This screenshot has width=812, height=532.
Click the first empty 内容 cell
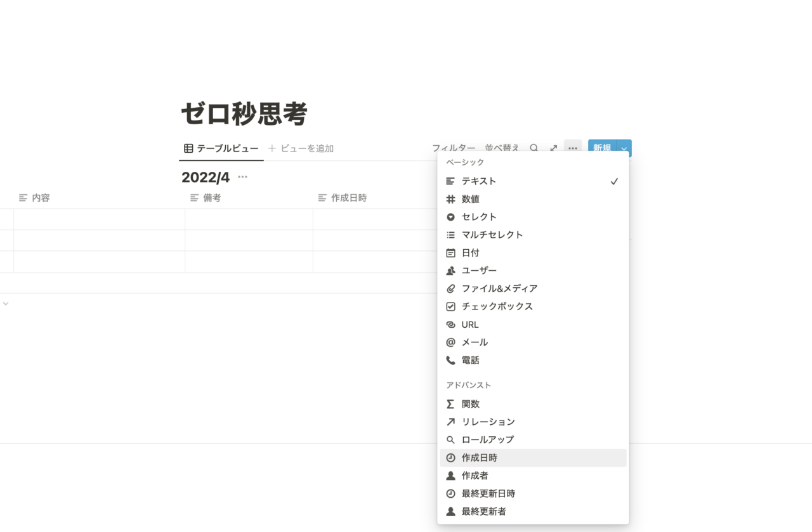click(x=99, y=219)
